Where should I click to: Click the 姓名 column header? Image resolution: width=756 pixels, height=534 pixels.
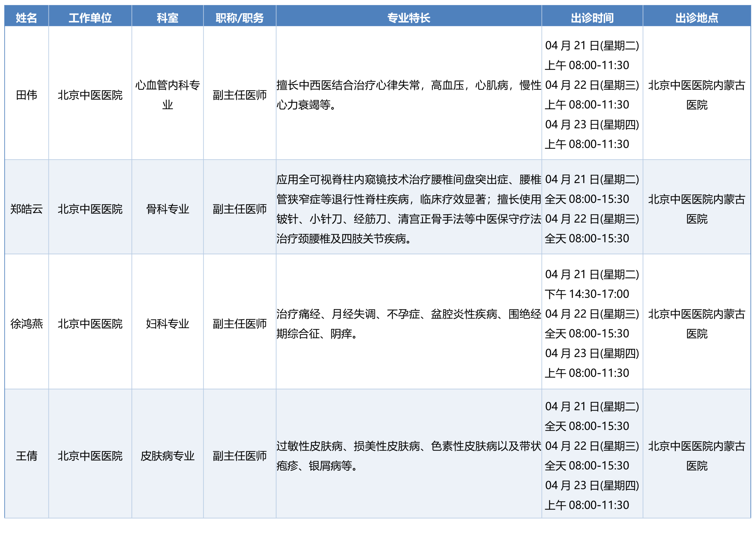[x=26, y=17]
